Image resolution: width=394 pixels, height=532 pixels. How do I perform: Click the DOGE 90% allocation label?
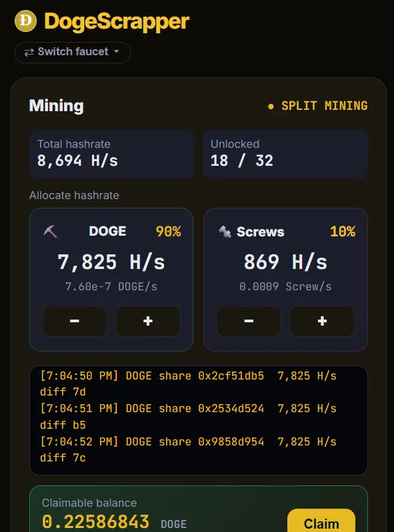click(x=169, y=232)
